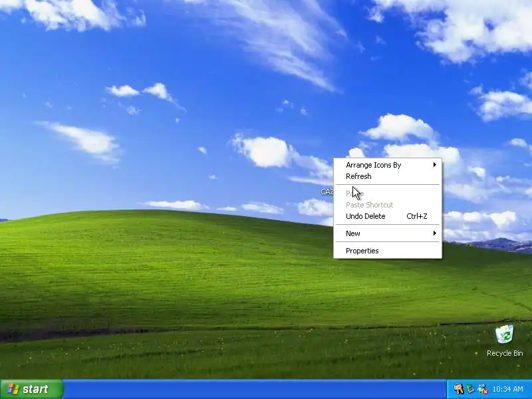
Task: Open the New submenu entry
Action: pos(388,233)
